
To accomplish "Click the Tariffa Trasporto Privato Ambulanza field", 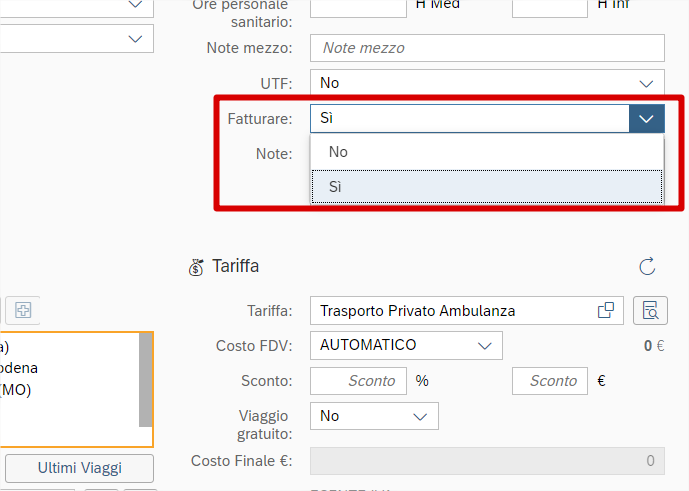I will [x=455, y=311].
